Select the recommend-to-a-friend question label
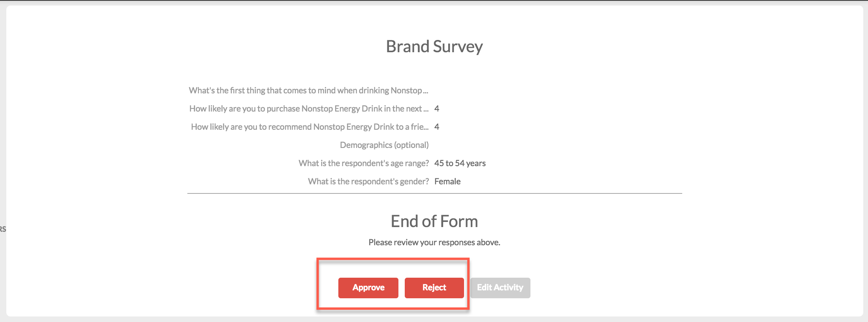Viewport: 868px width, 322px height. click(309, 127)
